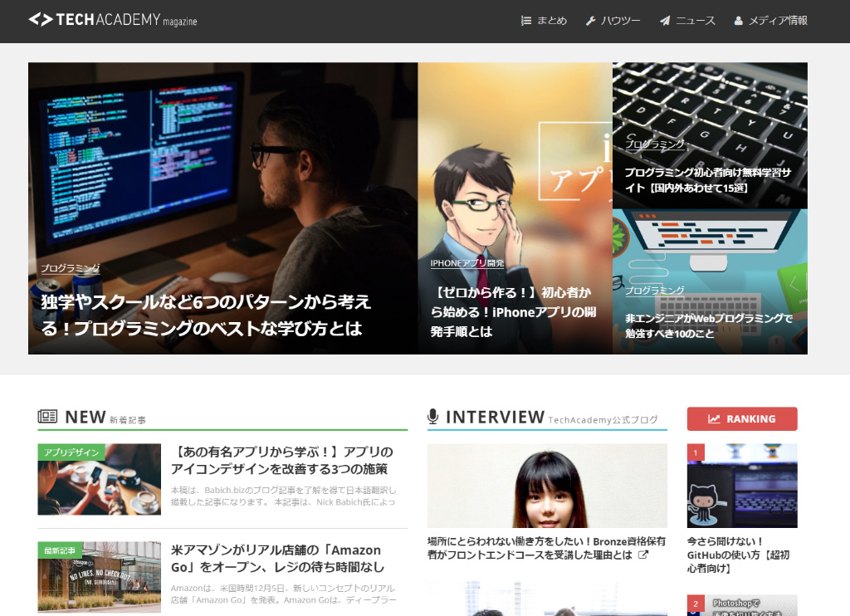Click the paper plane icon beside ニュース

[665, 21]
